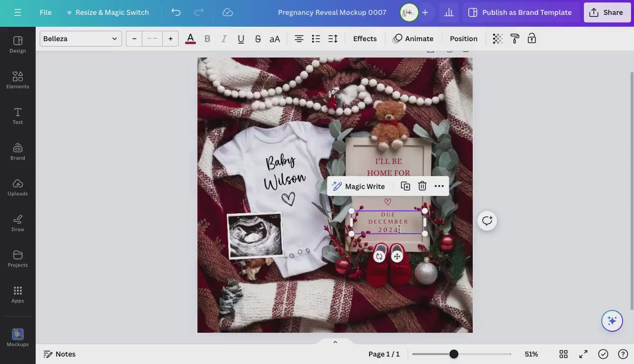Toggle uppercase with the aA button
Viewport: 634px width, 364px height.
coord(275,39)
